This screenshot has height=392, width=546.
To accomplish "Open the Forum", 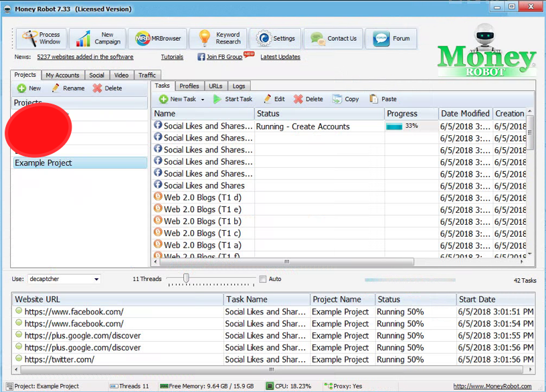I will click(391, 38).
